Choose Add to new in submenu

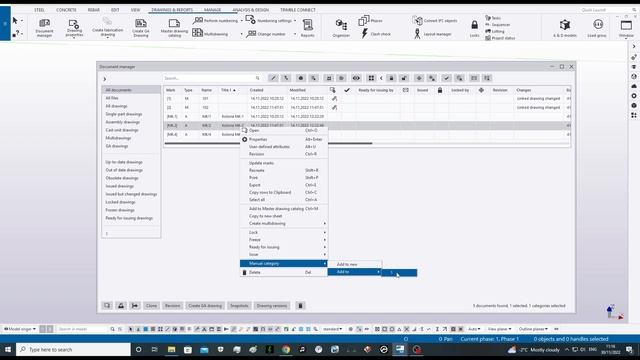click(x=354, y=264)
